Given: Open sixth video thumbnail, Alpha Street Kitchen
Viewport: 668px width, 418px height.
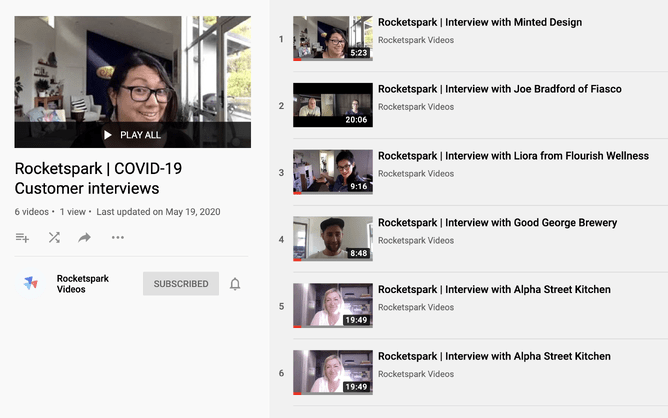Looking at the screenshot, I should pos(332,373).
